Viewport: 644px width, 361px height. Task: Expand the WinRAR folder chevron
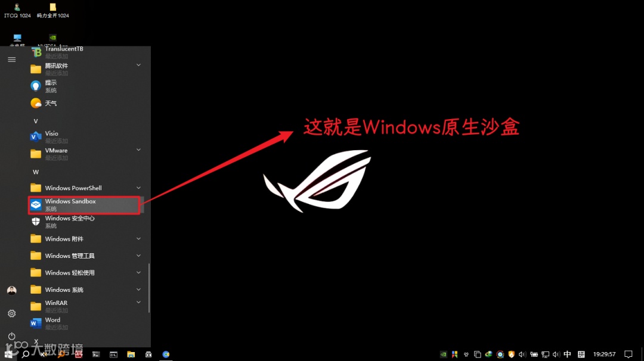coord(138,302)
